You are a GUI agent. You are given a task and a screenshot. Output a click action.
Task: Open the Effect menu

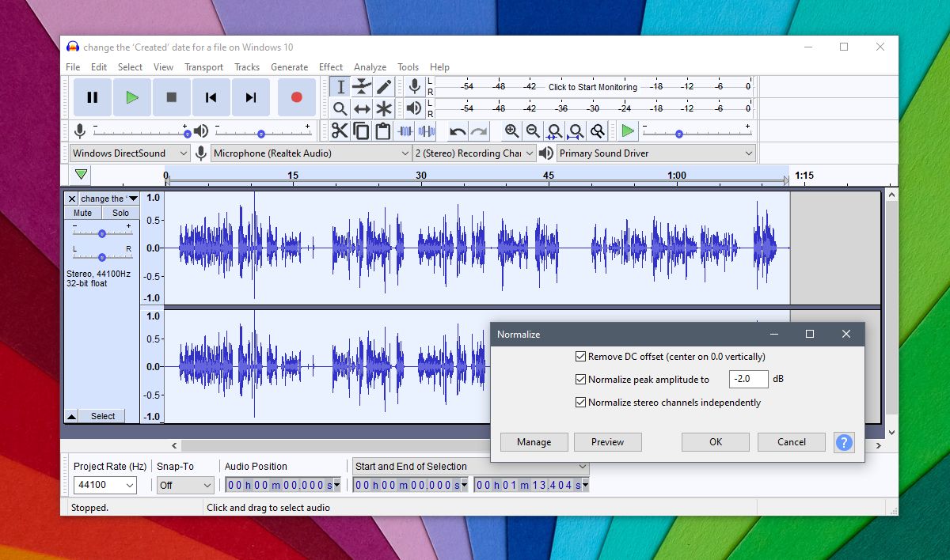[330, 66]
